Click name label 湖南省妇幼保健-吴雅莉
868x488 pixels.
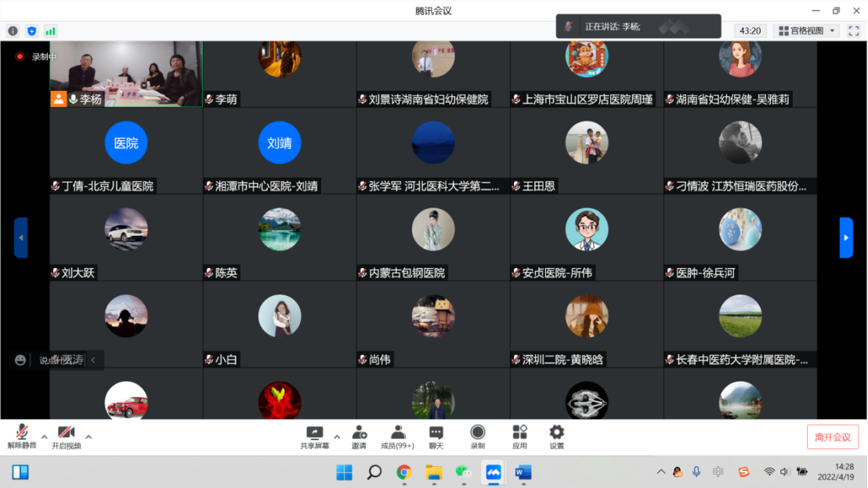[732, 99]
